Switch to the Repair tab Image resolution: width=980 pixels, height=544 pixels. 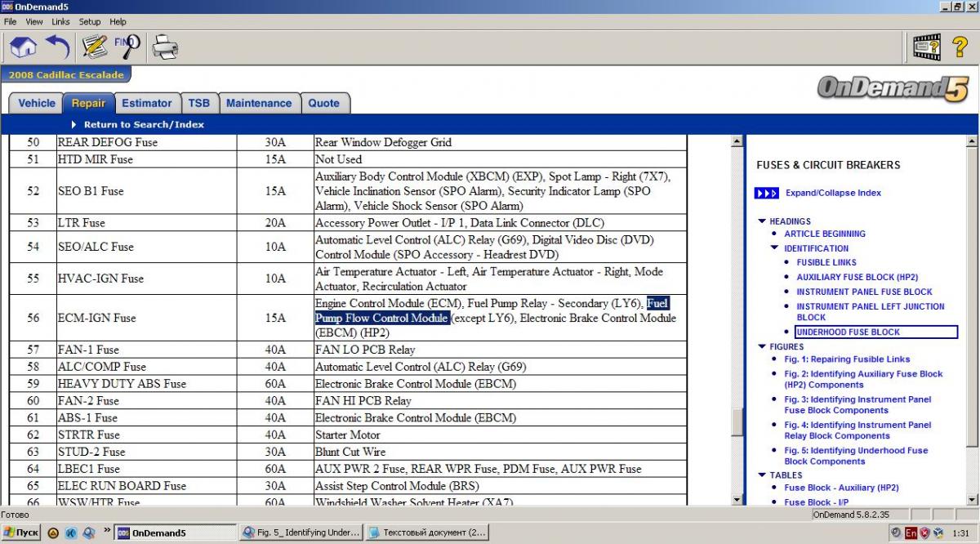pos(88,103)
